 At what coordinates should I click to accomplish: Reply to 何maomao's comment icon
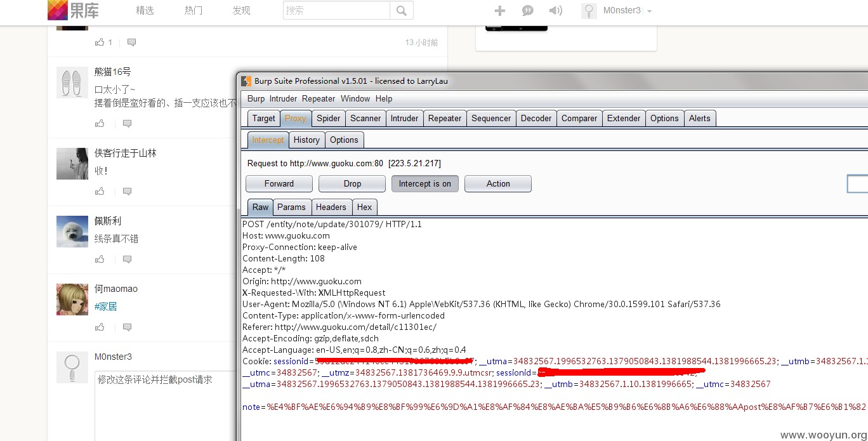[x=127, y=327]
